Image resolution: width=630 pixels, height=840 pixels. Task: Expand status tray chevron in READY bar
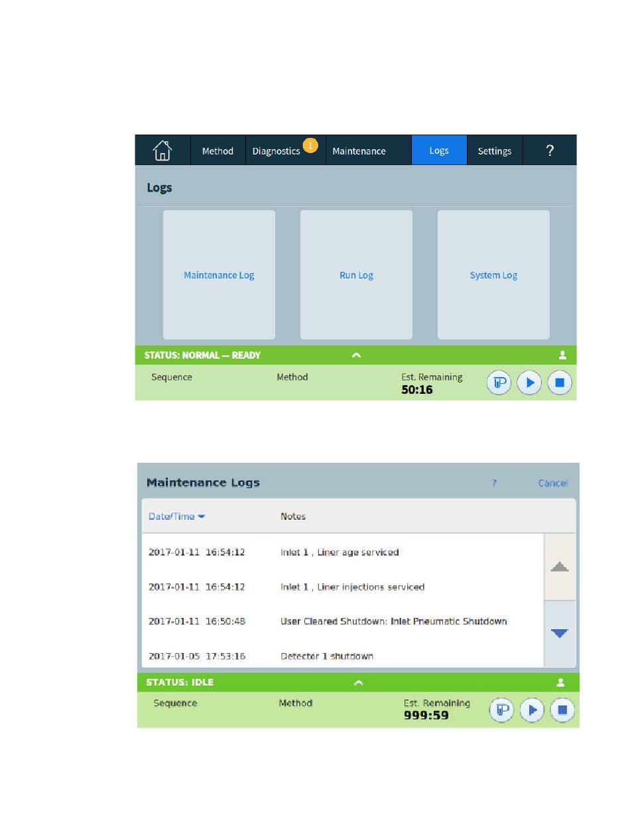pos(356,355)
